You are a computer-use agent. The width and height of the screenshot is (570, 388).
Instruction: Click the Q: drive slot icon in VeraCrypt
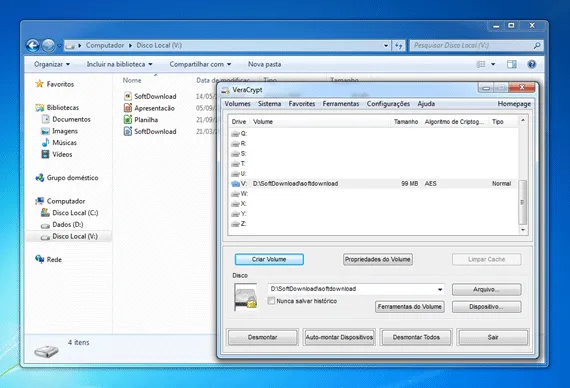click(235, 134)
